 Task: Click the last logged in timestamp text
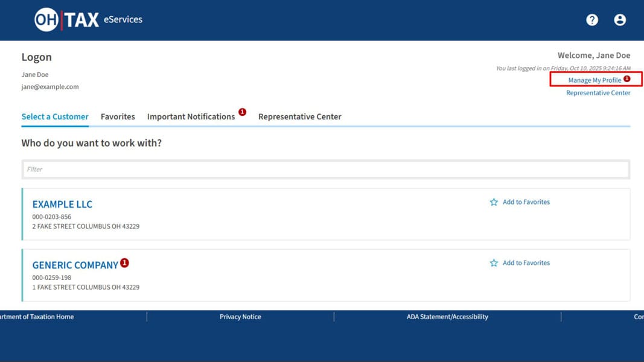coord(563,68)
